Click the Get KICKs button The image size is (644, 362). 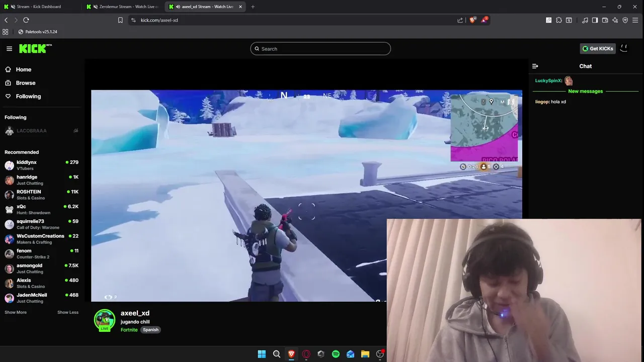598,49
